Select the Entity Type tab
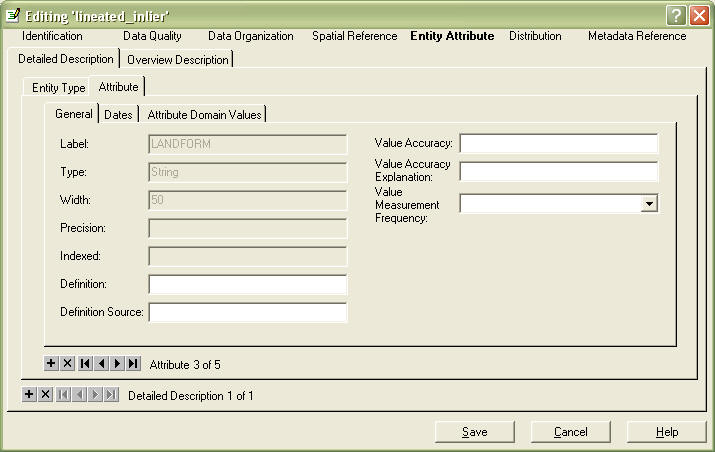 tap(58, 88)
